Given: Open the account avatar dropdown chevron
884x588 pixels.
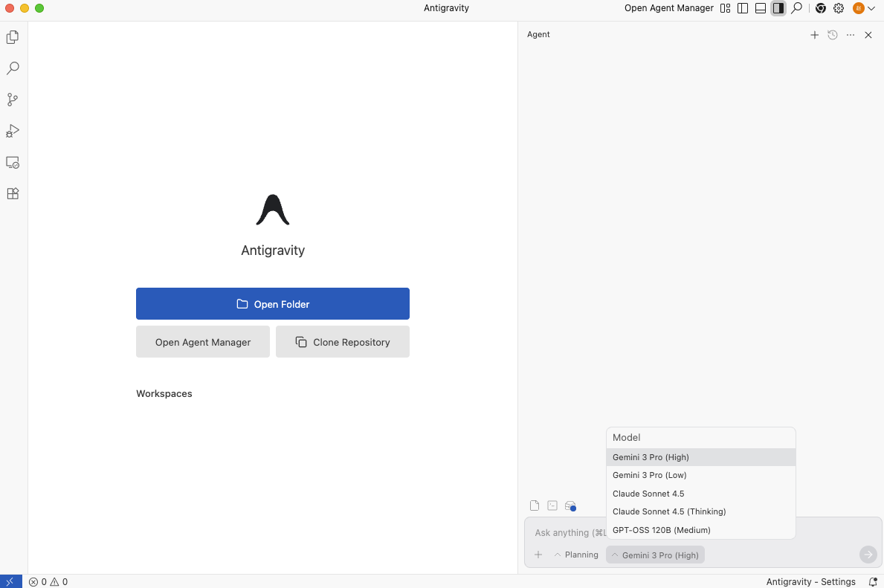Looking at the screenshot, I should [x=871, y=8].
